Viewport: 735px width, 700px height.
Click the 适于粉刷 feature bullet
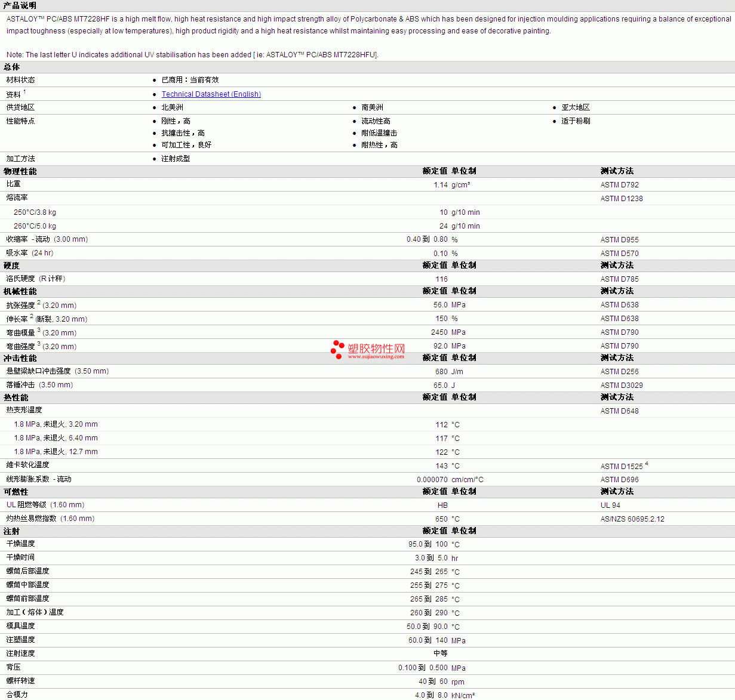[x=576, y=121]
